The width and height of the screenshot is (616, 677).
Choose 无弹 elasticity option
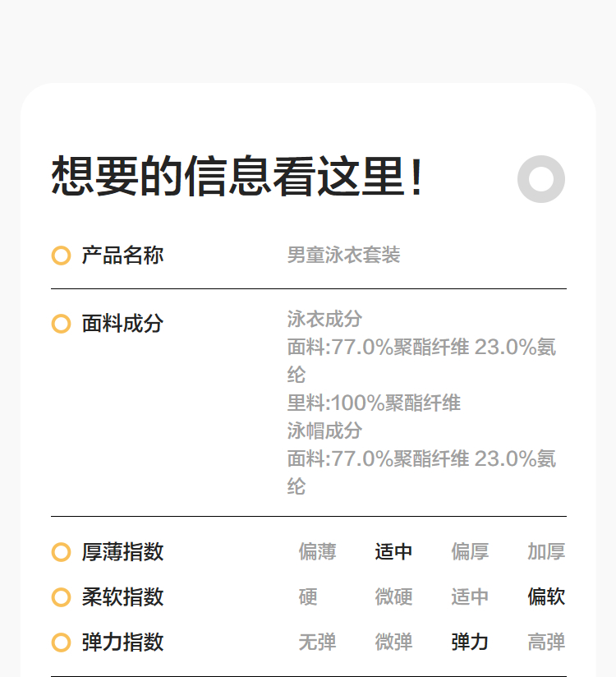tap(317, 642)
